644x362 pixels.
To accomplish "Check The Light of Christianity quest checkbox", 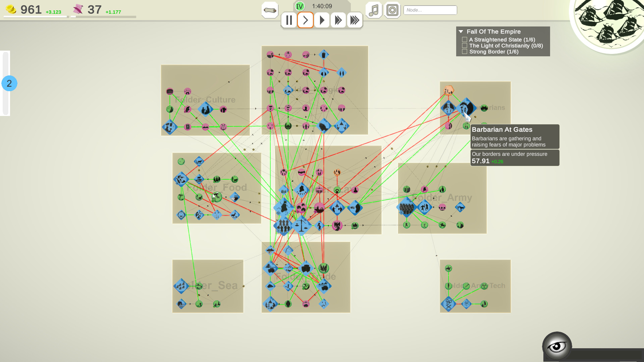I will (x=465, y=45).
